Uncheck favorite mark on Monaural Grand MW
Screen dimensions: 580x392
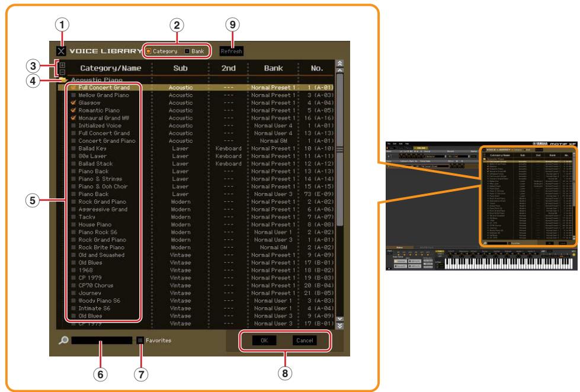click(73, 118)
